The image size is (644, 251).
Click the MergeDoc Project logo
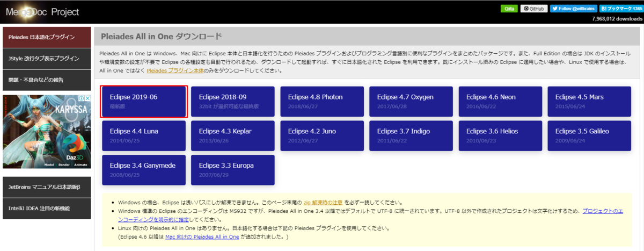[x=42, y=12]
